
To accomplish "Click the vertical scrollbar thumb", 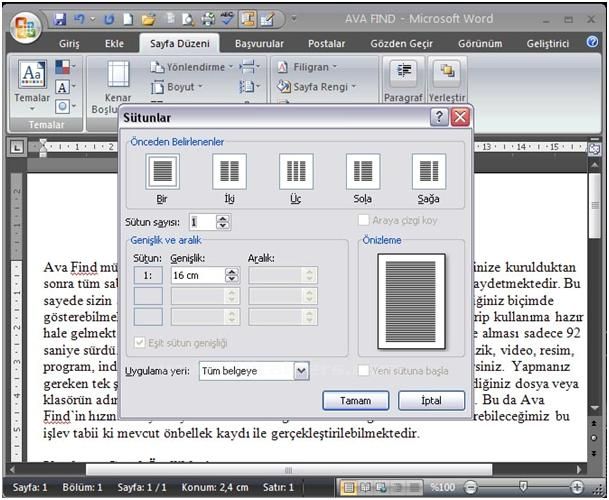I will [595, 206].
